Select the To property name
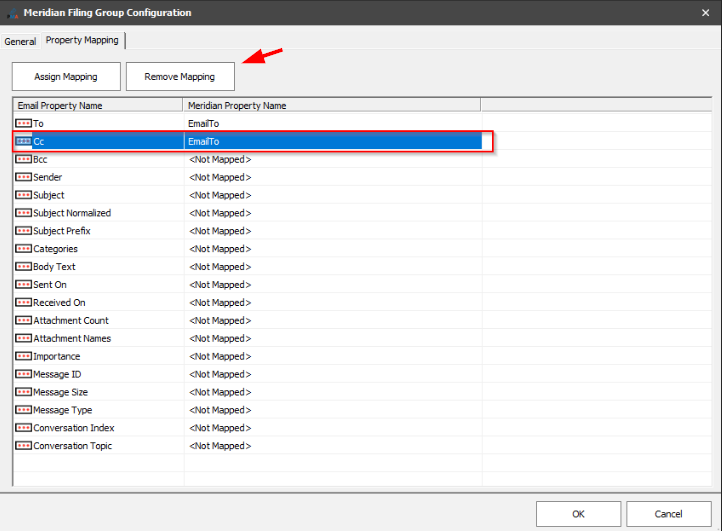This screenshot has height=531, width=722. click(38, 123)
